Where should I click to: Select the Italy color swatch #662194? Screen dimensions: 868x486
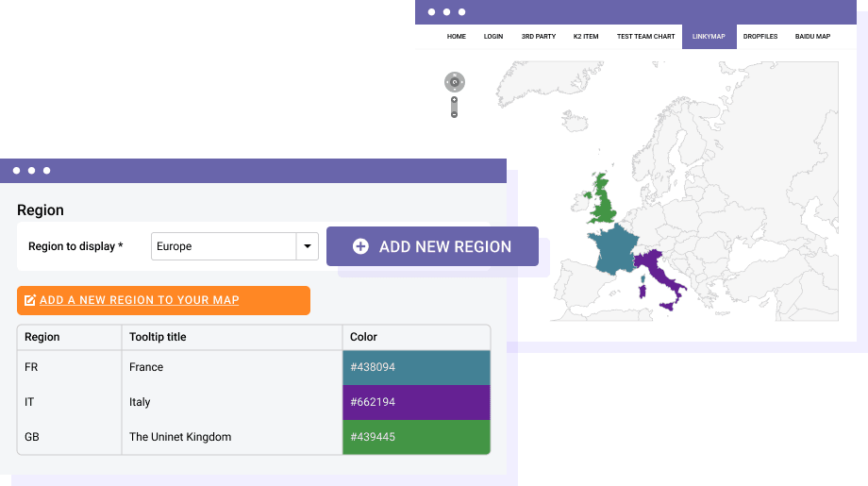[416, 402]
